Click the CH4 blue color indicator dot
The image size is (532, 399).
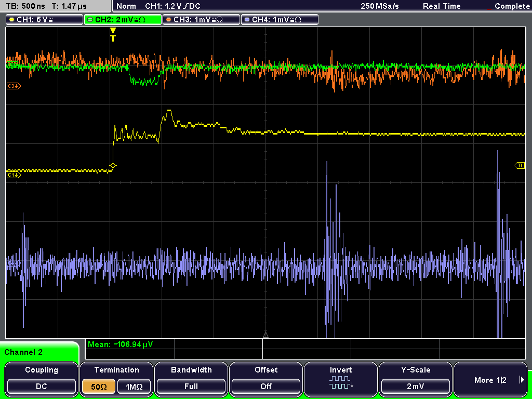(247, 20)
